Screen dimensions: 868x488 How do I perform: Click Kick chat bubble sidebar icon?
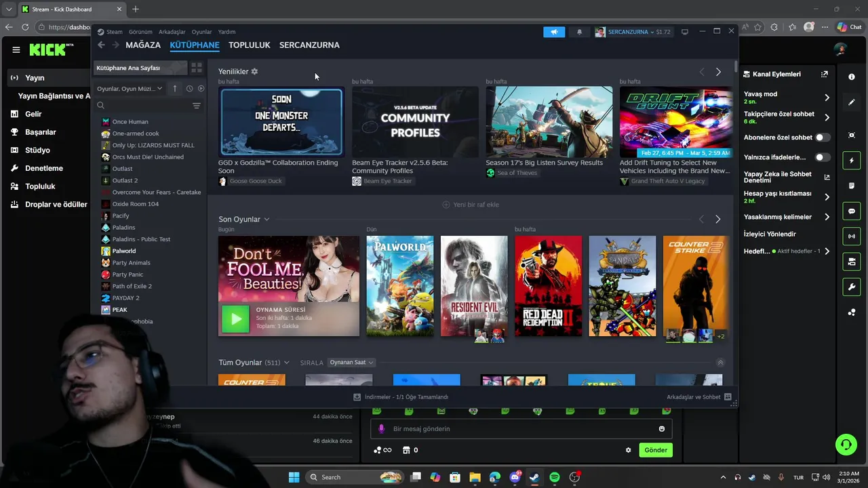click(x=852, y=211)
